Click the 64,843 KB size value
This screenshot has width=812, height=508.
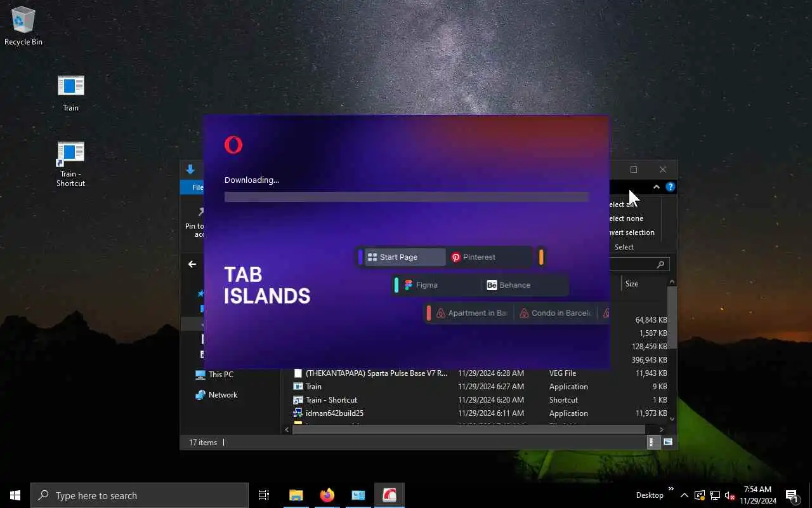click(651, 320)
